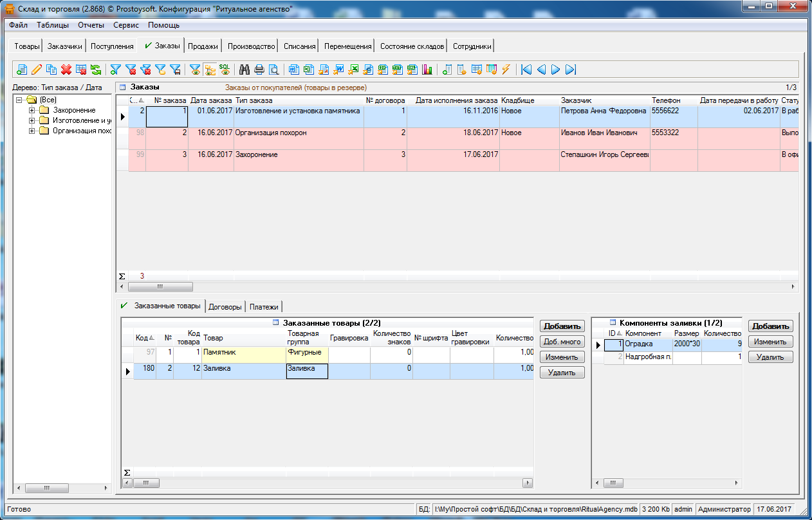Viewport: 812px width, 520px height.
Task: Collapse the (Все) root tree node
Action: tap(20, 100)
